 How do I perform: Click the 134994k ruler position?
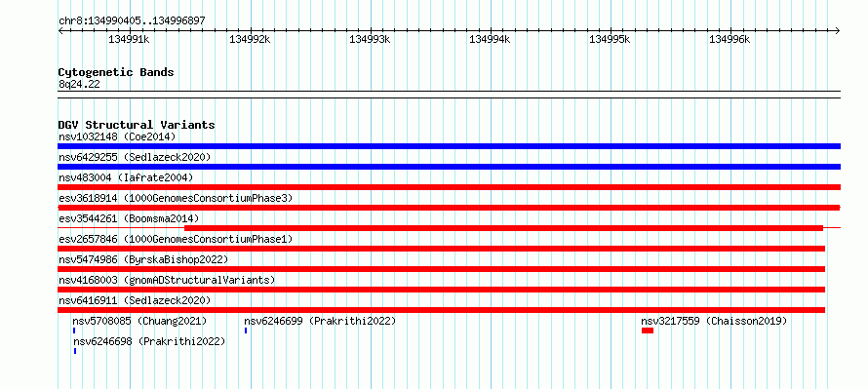coord(490,39)
